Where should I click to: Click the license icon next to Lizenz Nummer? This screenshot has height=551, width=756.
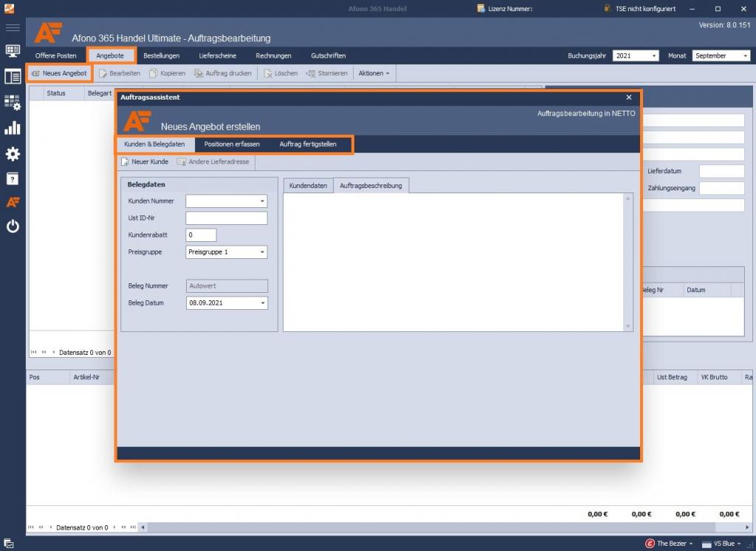(x=481, y=8)
